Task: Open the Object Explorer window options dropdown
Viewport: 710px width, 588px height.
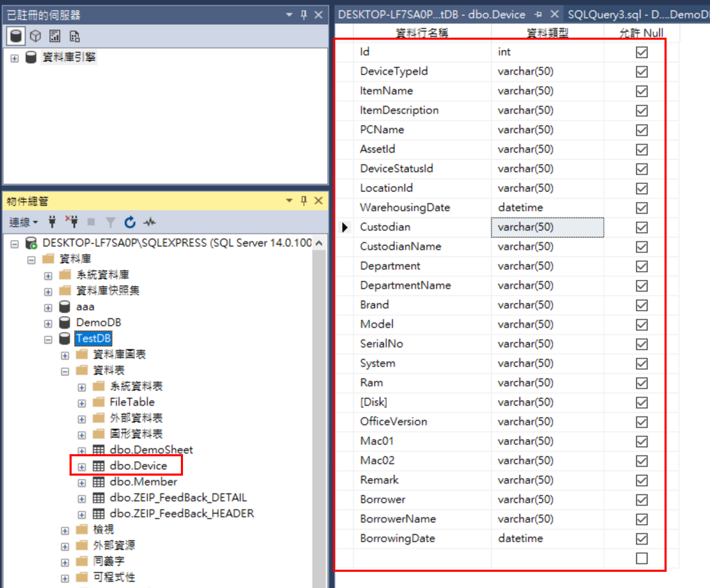Action: 289,201
